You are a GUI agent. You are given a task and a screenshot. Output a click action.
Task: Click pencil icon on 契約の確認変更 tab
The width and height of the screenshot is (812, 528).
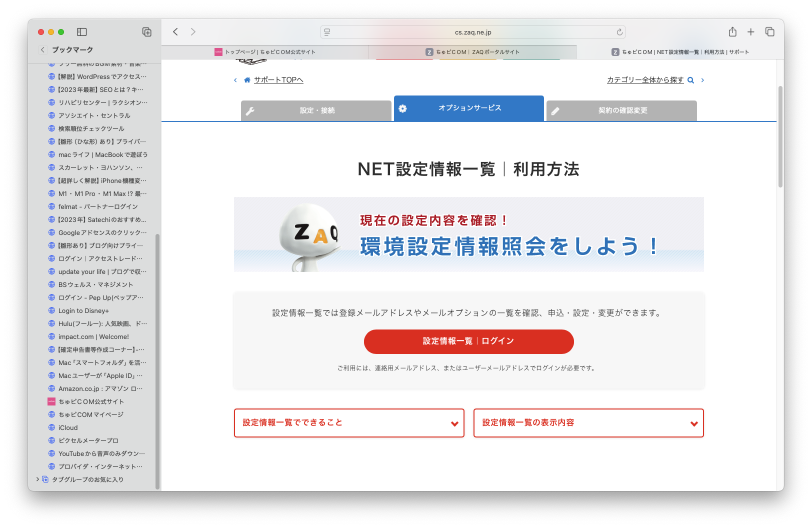tap(555, 111)
